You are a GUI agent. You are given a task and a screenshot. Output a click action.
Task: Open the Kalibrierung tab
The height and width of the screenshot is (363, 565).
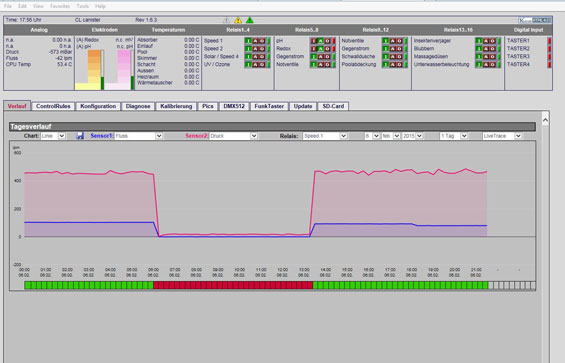click(176, 106)
